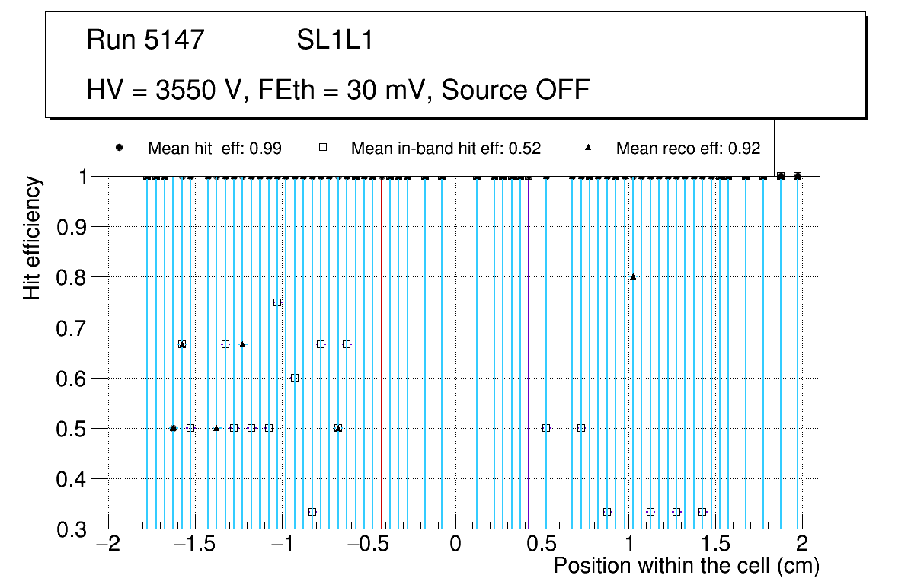Screen dimensions: 911x588
Task: Pick the filled circle point at 0.5 efficiency
Action: (173, 429)
